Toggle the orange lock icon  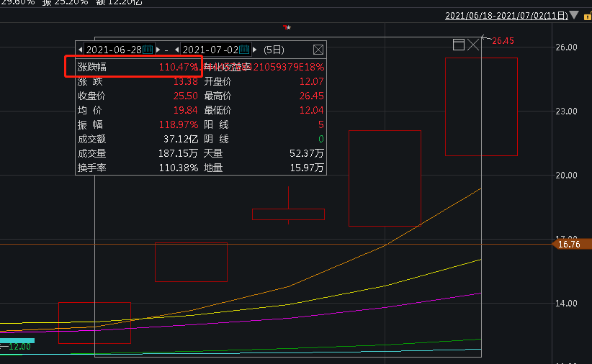tap(586, 15)
